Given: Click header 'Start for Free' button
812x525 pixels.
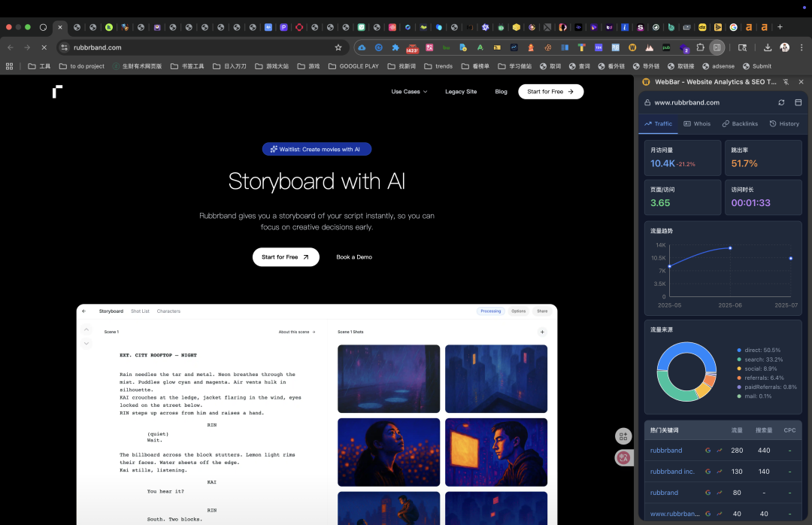Looking at the screenshot, I should [x=550, y=92].
